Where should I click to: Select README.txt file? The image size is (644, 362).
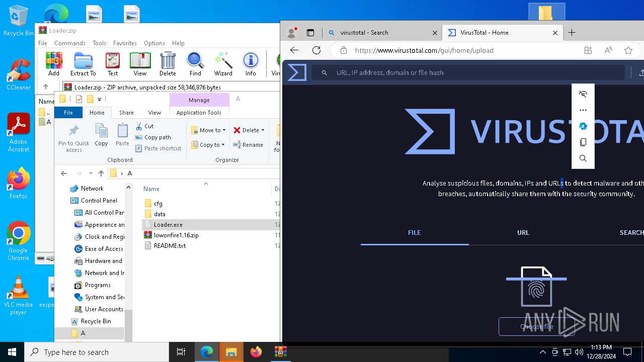(170, 246)
